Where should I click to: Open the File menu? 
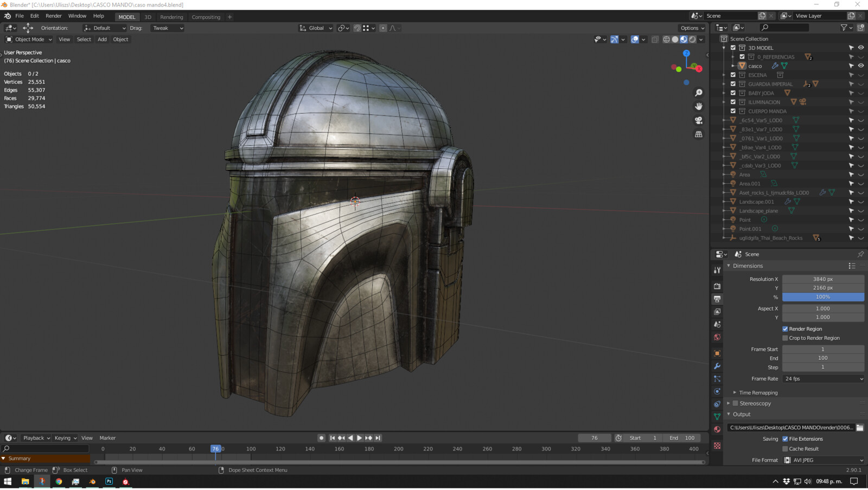click(20, 16)
